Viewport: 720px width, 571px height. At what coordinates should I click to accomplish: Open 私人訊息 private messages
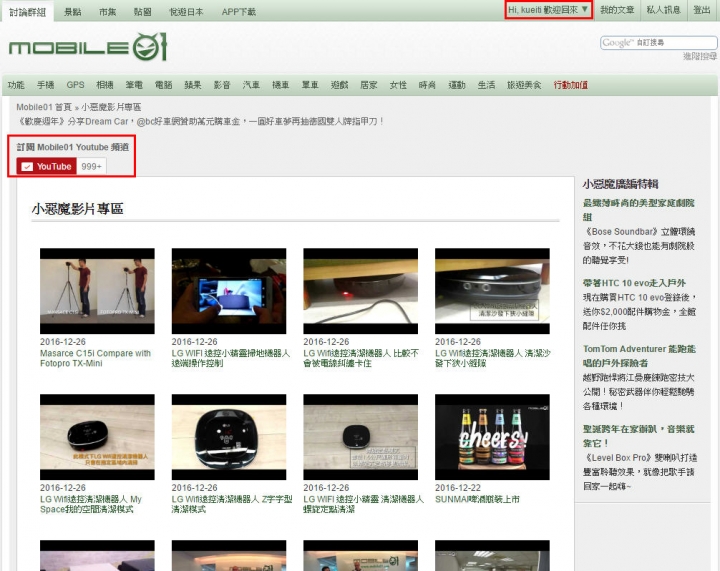[x=663, y=10]
